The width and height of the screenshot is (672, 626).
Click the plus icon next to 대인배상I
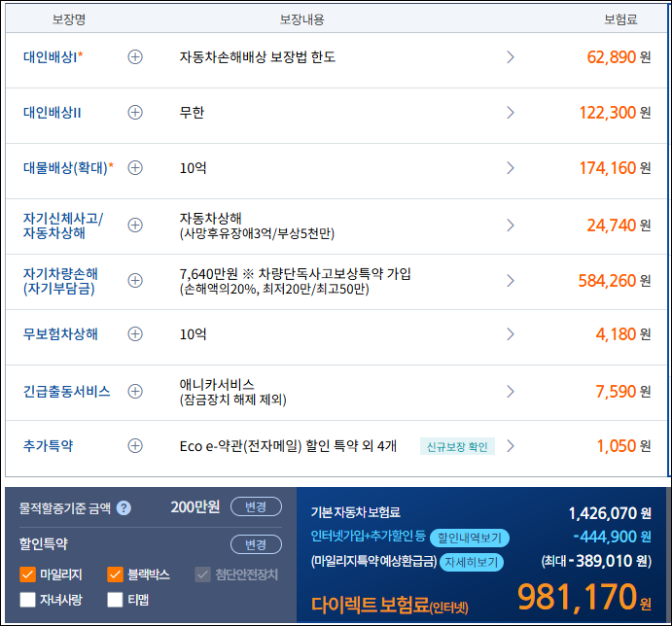(x=135, y=57)
